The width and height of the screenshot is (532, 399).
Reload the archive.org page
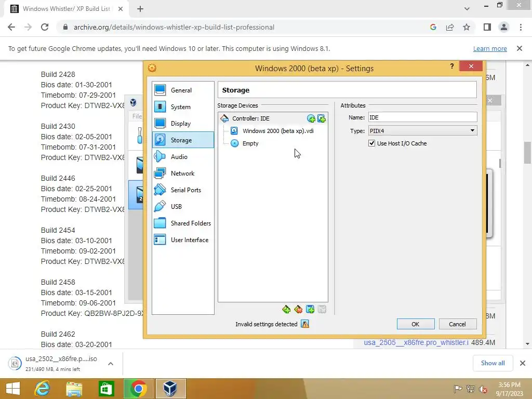point(45,27)
